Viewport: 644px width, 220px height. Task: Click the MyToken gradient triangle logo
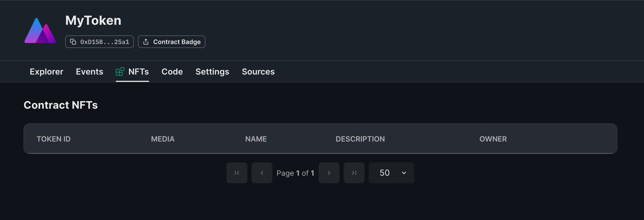[40, 30]
